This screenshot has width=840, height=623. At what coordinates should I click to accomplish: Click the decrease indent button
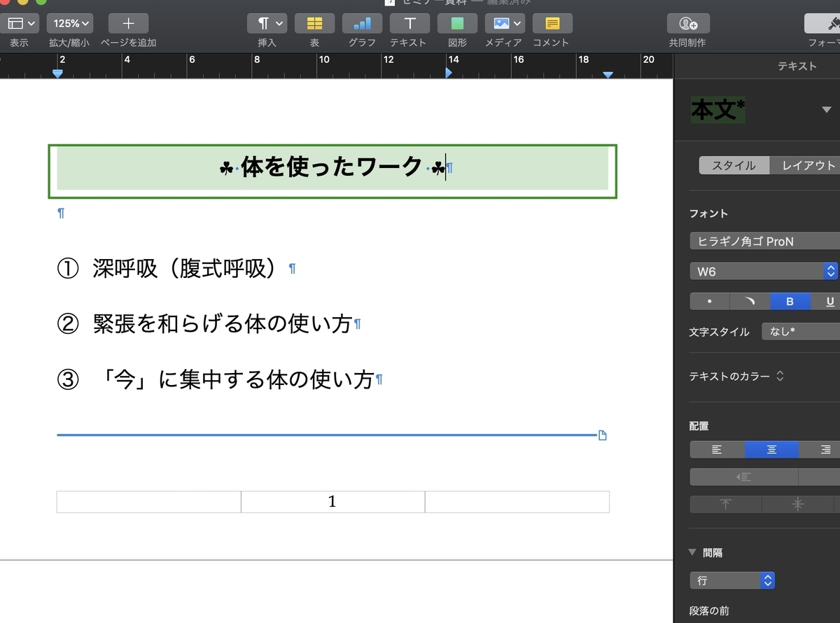point(743,477)
